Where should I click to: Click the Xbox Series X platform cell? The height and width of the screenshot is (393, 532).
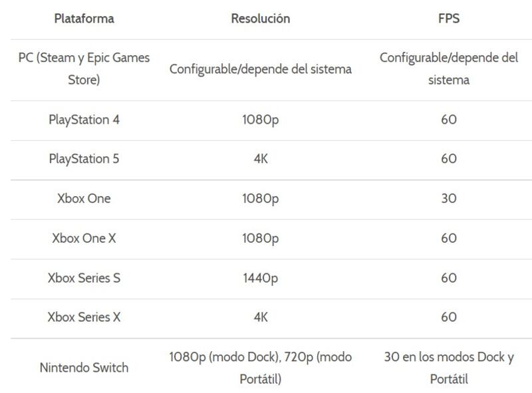pyautogui.click(x=84, y=318)
